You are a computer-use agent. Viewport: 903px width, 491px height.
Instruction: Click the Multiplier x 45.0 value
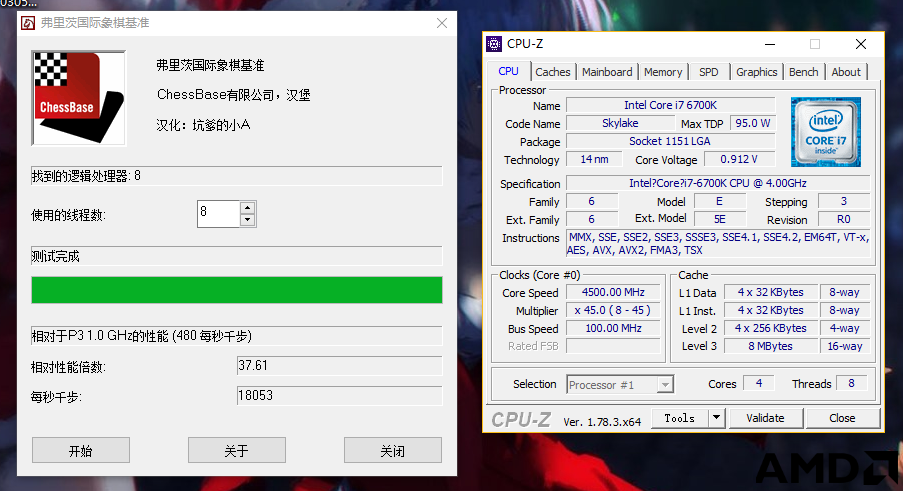[613, 310]
